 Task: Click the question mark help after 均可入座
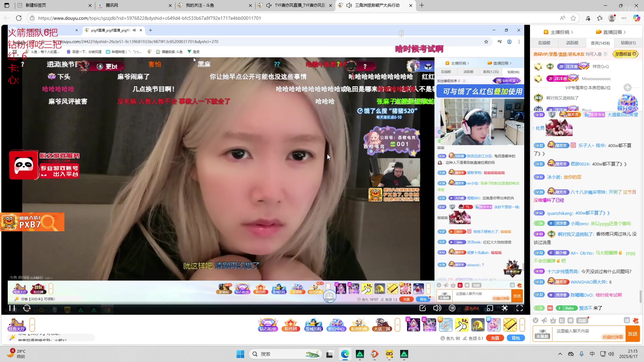tap(605, 54)
